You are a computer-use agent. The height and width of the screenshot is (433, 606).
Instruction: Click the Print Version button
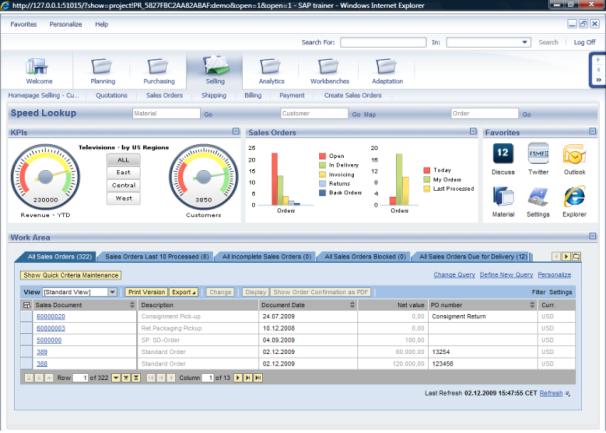point(146,292)
